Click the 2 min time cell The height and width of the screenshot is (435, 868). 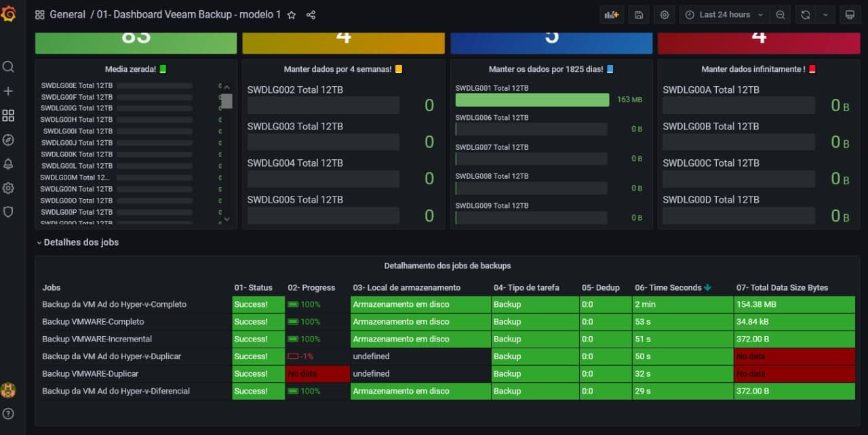click(x=682, y=304)
